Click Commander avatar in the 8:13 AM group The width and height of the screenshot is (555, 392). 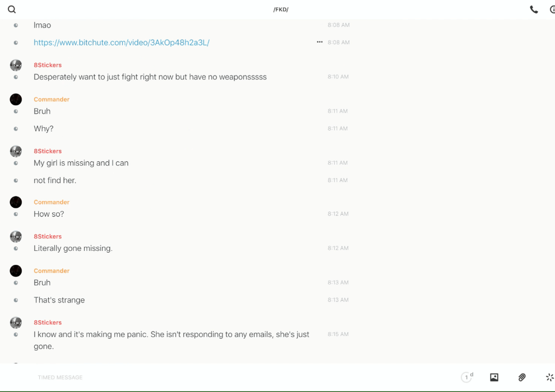point(16,271)
